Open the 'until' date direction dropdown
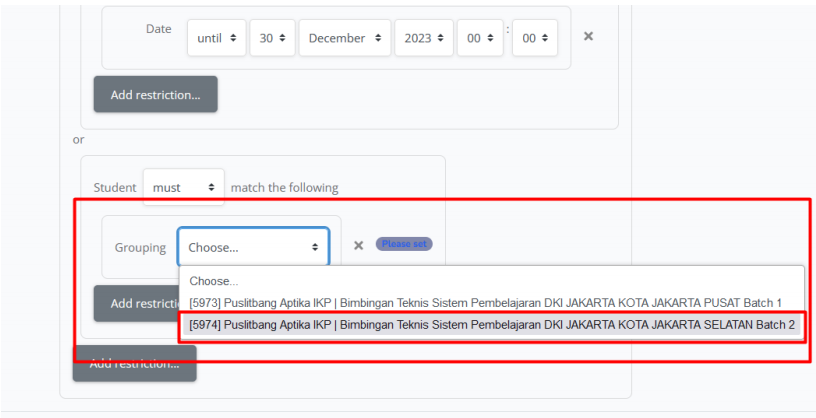 (x=216, y=38)
